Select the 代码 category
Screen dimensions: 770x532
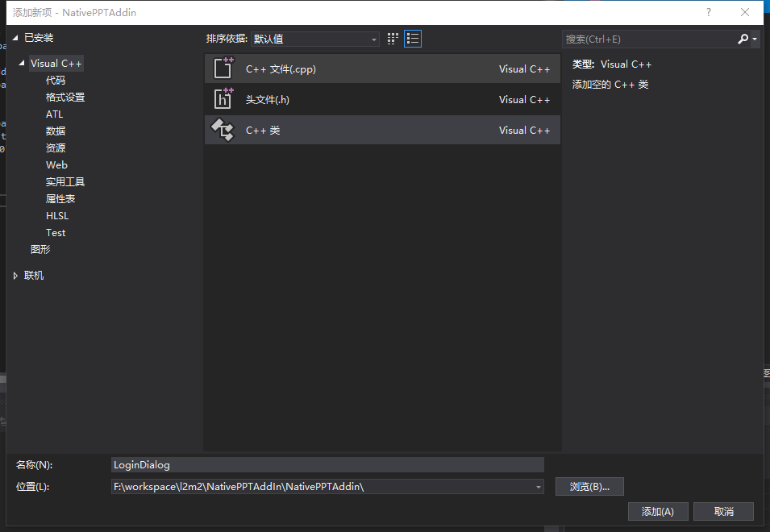pos(56,81)
